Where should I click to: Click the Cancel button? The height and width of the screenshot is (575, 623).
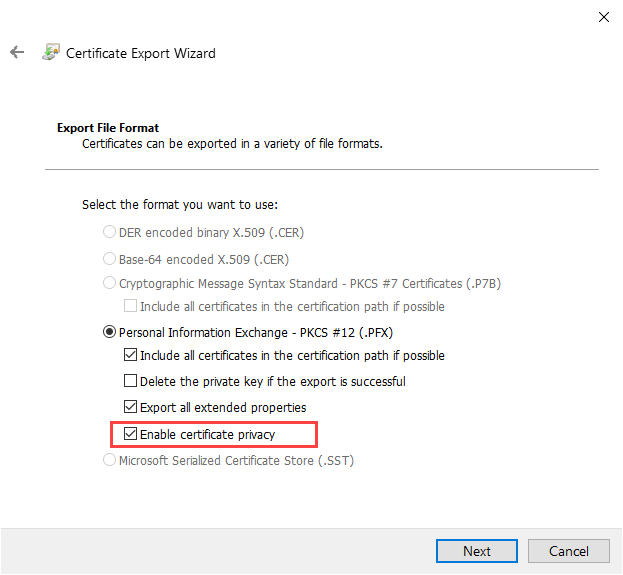(x=569, y=551)
